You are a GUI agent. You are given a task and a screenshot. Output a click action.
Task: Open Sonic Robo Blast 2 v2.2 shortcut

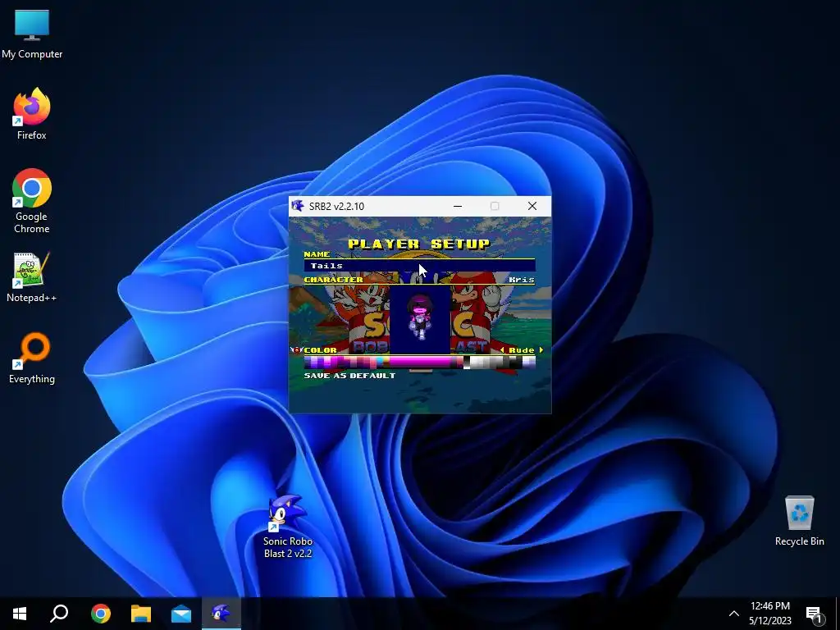(x=288, y=526)
